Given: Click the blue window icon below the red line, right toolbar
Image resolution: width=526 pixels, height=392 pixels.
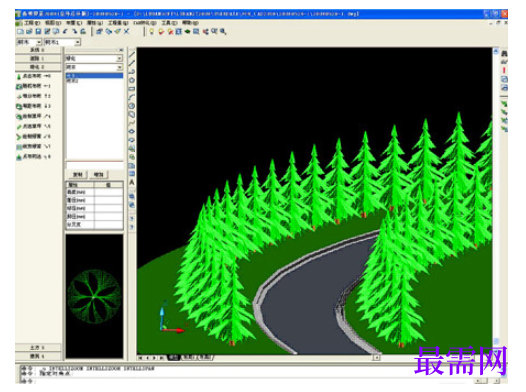Looking at the screenshot, I should click(x=504, y=79).
